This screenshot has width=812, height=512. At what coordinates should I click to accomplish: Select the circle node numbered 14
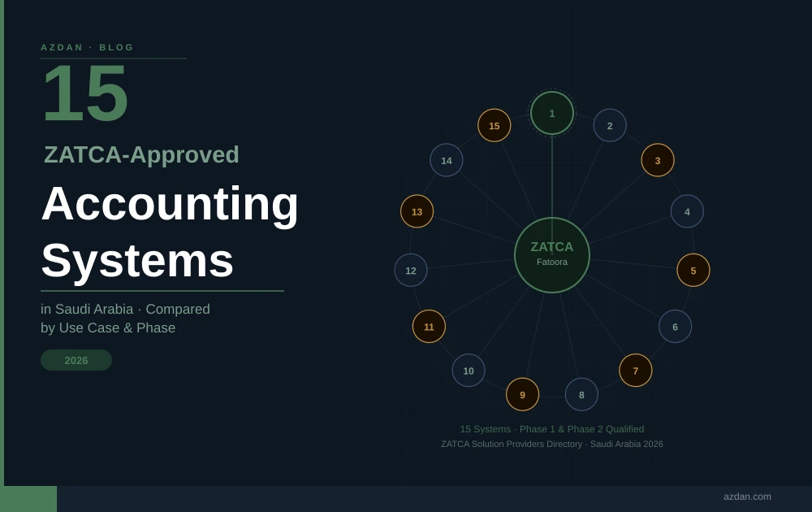pos(447,160)
